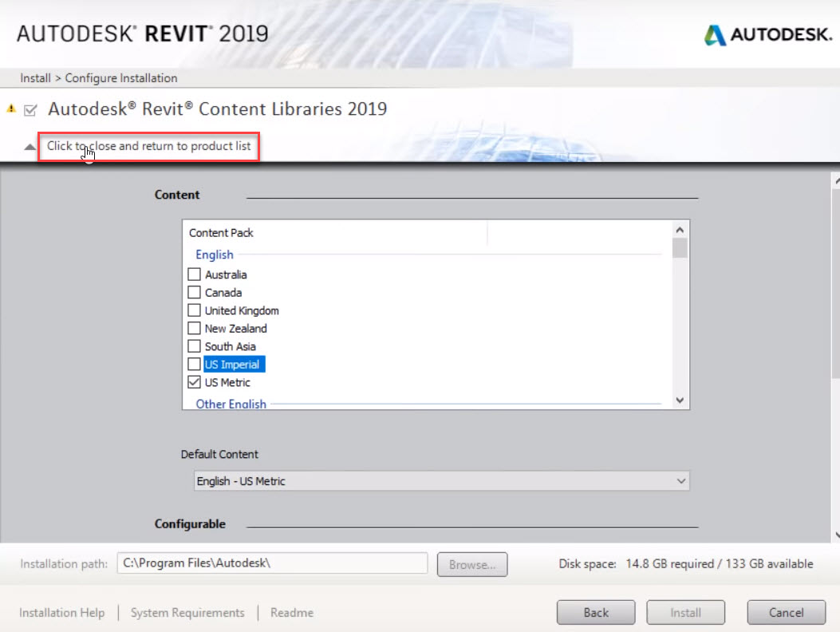Open System Requirements link

coord(187,613)
